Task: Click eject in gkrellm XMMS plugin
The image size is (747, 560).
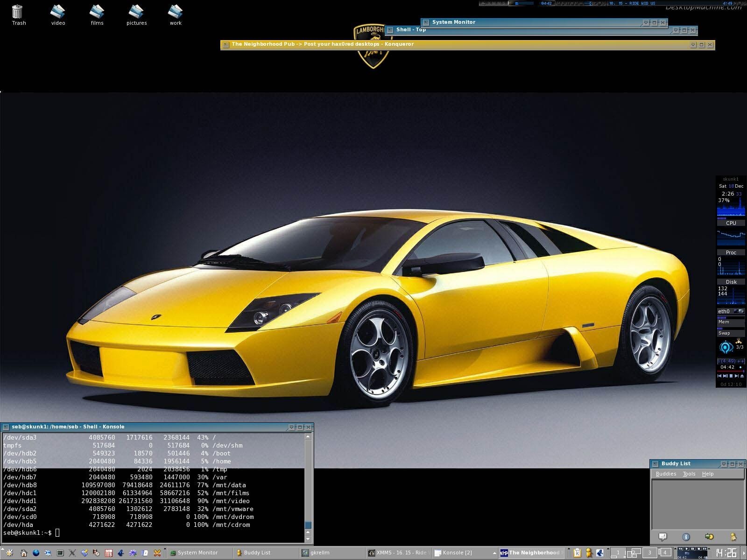Action: pos(742,376)
